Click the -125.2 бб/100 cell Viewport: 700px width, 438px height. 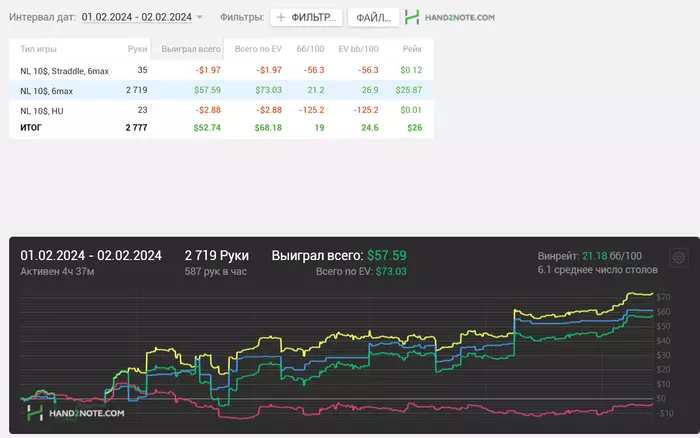(x=312, y=110)
